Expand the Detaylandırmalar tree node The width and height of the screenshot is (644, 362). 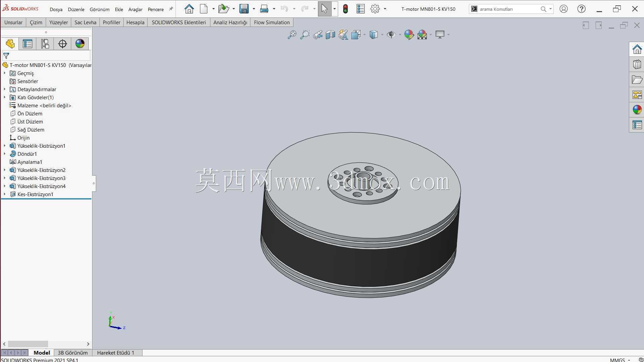tap(5, 89)
